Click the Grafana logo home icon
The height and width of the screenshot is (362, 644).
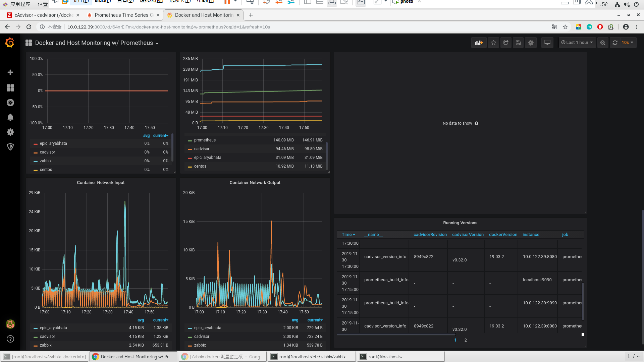tap(10, 43)
